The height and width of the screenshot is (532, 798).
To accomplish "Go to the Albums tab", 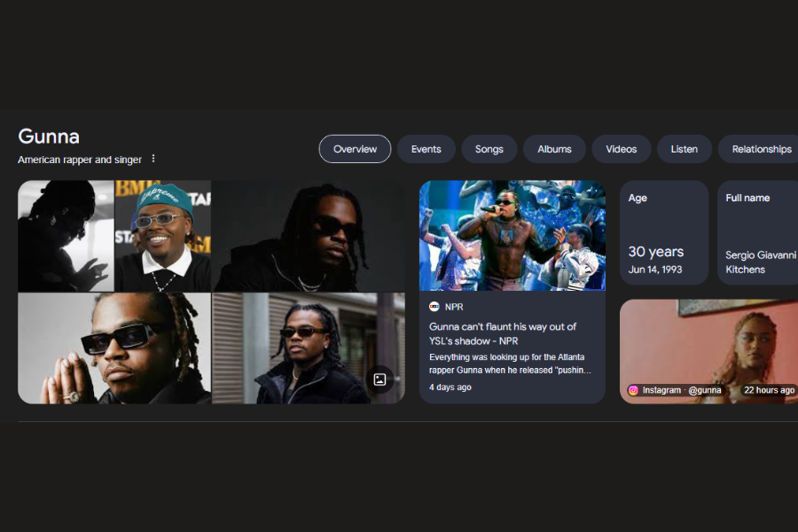I will pos(554,149).
